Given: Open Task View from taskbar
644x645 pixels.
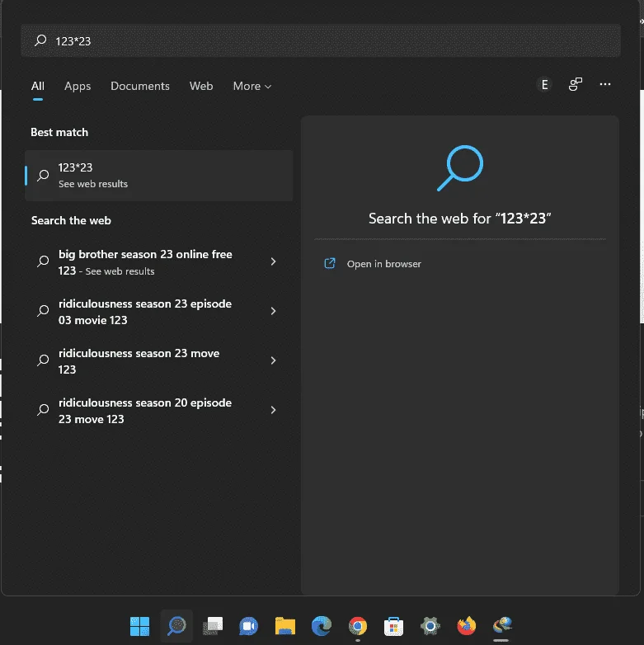Looking at the screenshot, I should 213,626.
